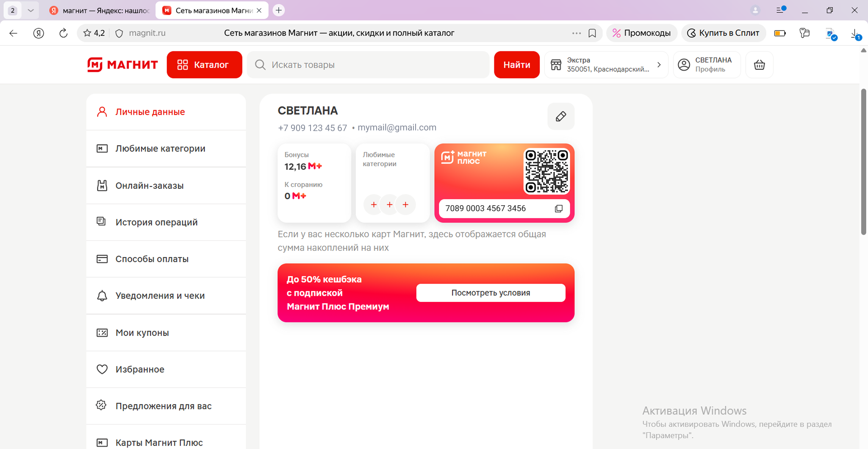The width and height of the screenshot is (868, 449).
Task: Bookmark this page in address bar
Action: coord(592,33)
